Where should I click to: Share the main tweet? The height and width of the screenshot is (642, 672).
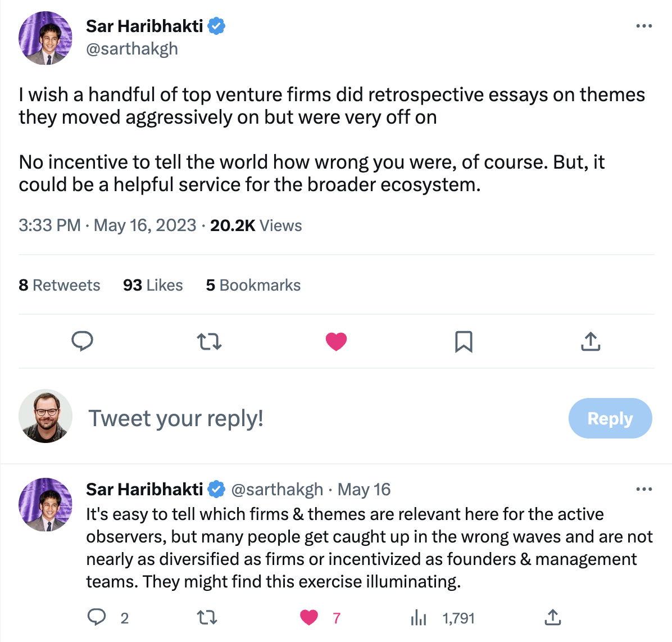591,341
